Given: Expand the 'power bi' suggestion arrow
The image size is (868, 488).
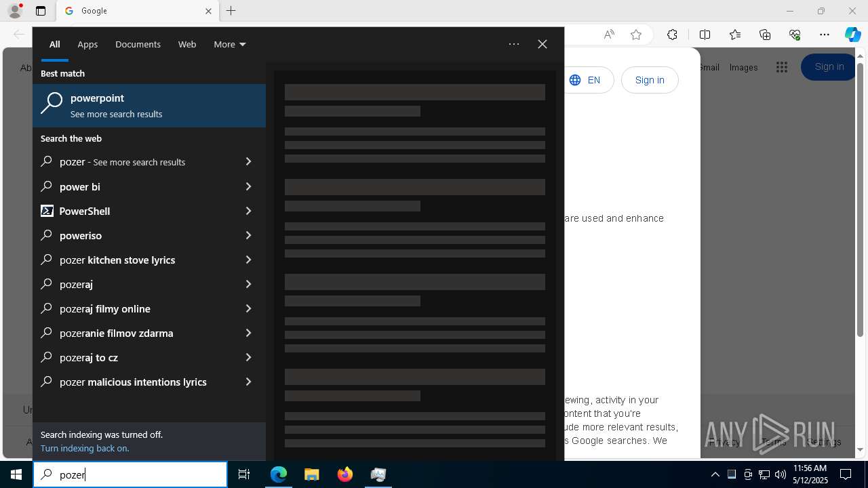Looking at the screenshot, I should click(248, 186).
